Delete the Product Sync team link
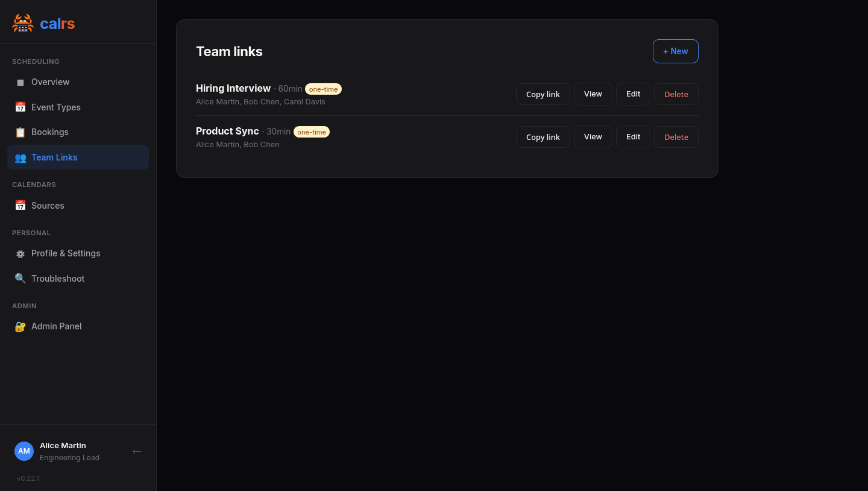 point(676,137)
